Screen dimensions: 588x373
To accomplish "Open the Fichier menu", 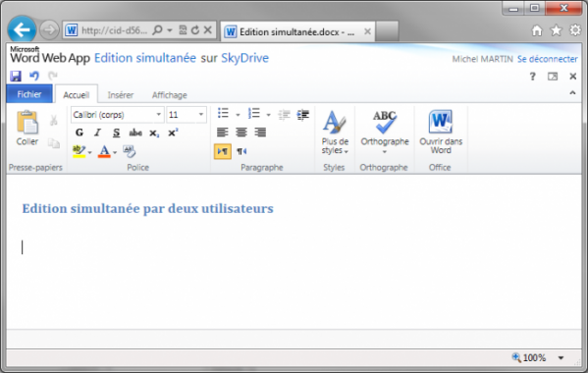I will [29, 94].
